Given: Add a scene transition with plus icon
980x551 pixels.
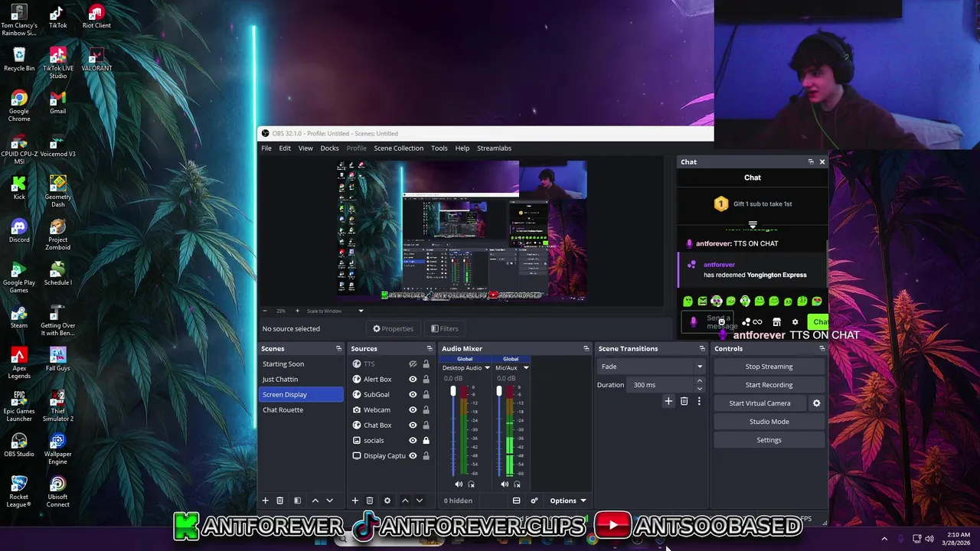Looking at the screenshot, I should click(x=668, y=401).
